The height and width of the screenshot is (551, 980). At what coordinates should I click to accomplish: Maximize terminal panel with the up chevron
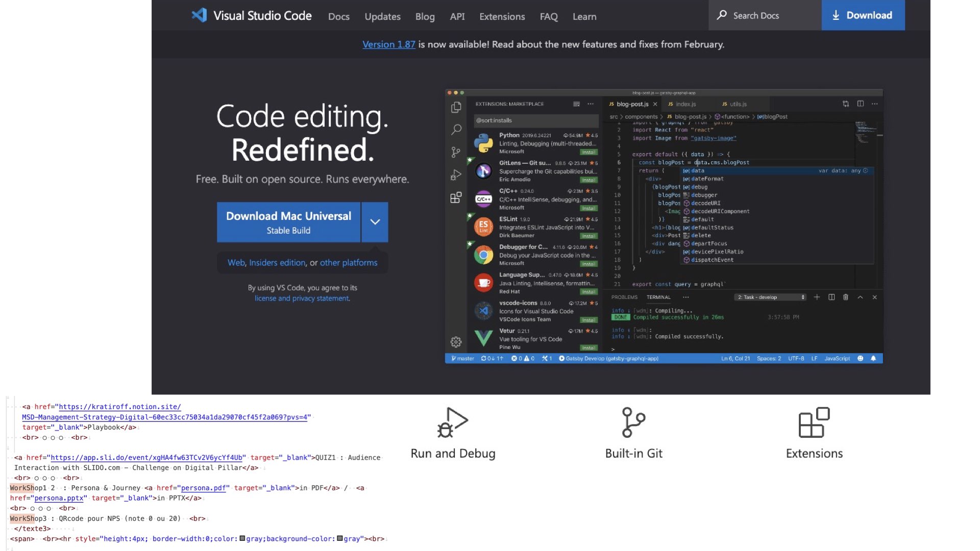point(860,297)
